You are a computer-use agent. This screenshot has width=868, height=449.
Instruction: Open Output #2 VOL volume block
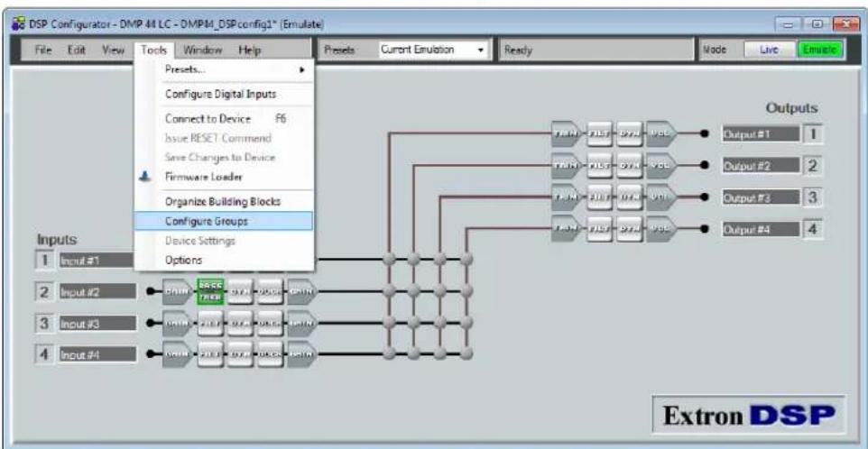[x=661, y=165]
